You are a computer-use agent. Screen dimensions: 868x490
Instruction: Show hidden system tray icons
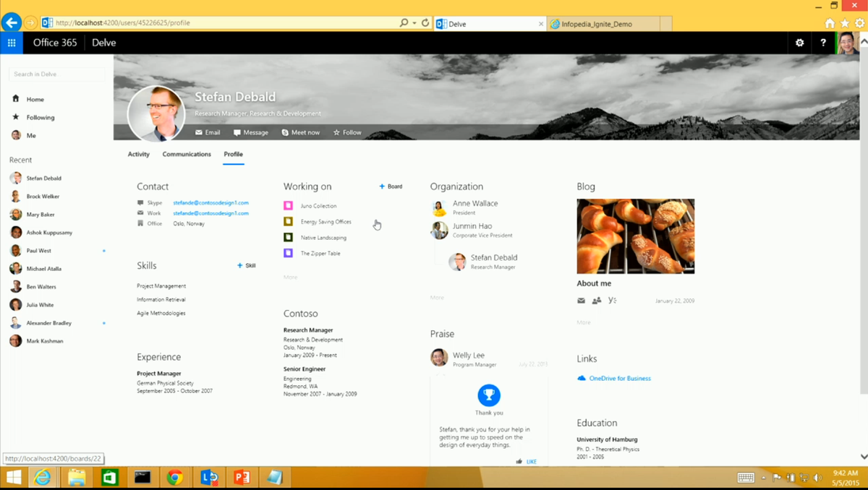(x=763, y=478)
